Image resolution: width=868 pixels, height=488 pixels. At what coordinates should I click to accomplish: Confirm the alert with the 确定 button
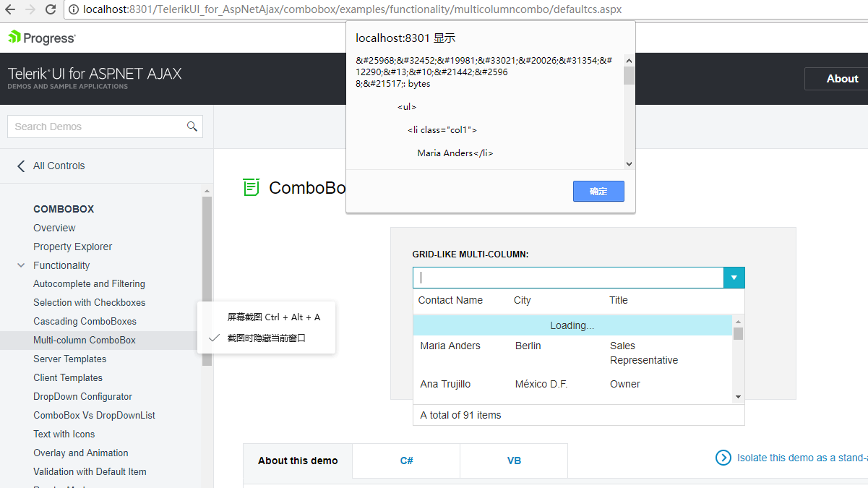(x=598, y=192)
